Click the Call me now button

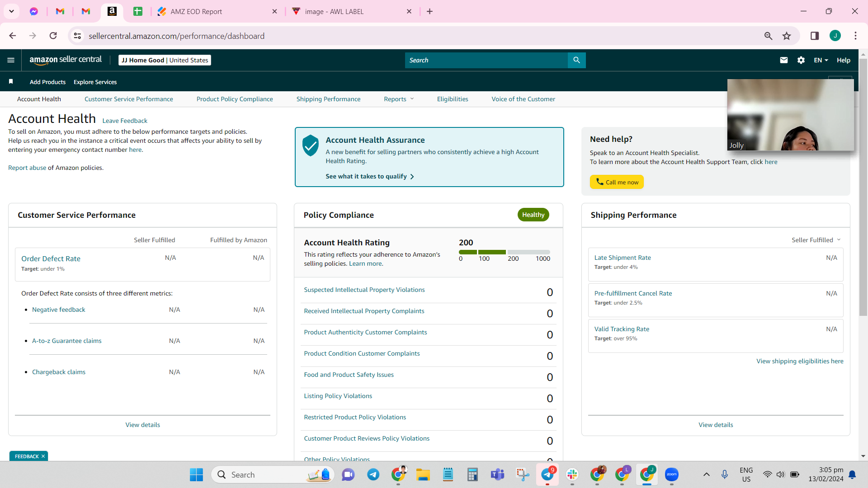point(617,182)
